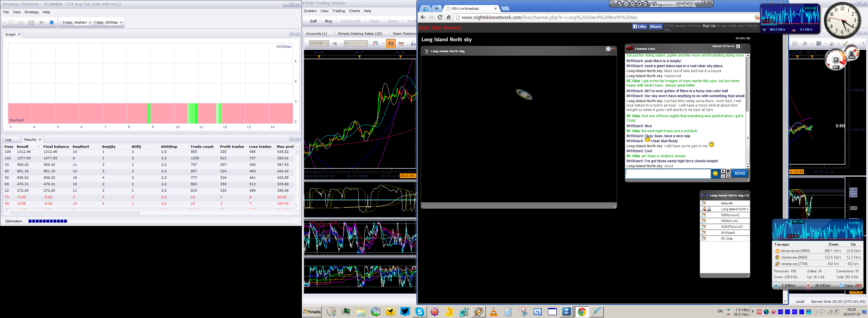Open Skype from the taskbar
Image resolution: width=868 pixels, height=318 pixels.
(x=420, y=312)
